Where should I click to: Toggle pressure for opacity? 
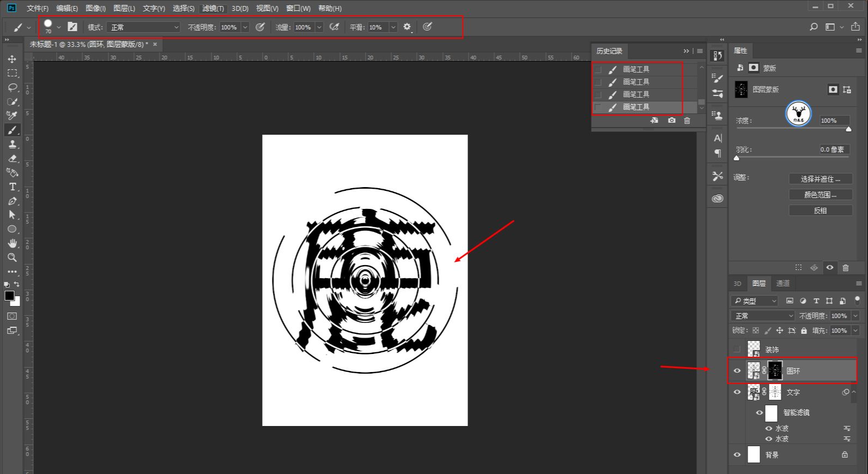[x=260, y=27]
